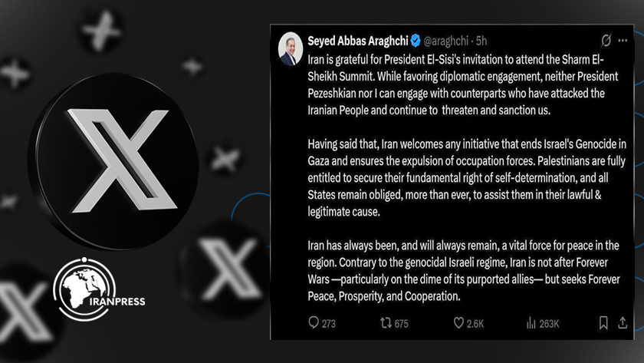Viewport: 644px width, 363px height.
Task: Click the 5h timestamp link
Action: [481, 40]
